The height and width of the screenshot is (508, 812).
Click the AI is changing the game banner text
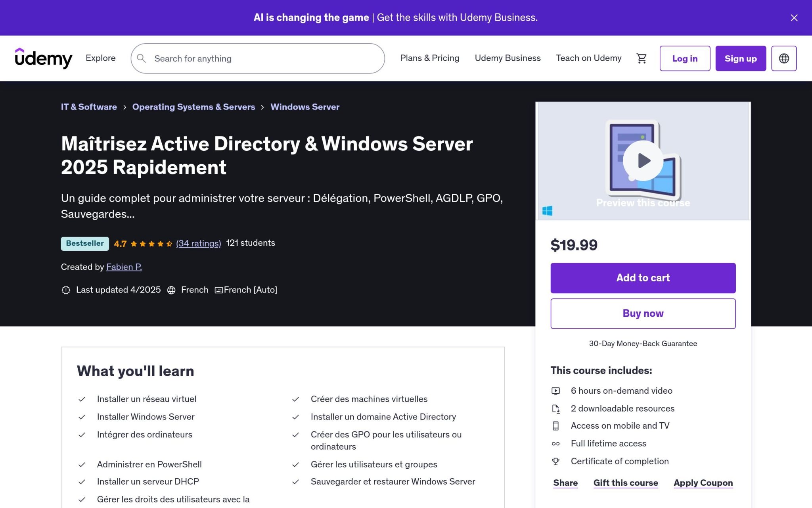tap(311, 17)
